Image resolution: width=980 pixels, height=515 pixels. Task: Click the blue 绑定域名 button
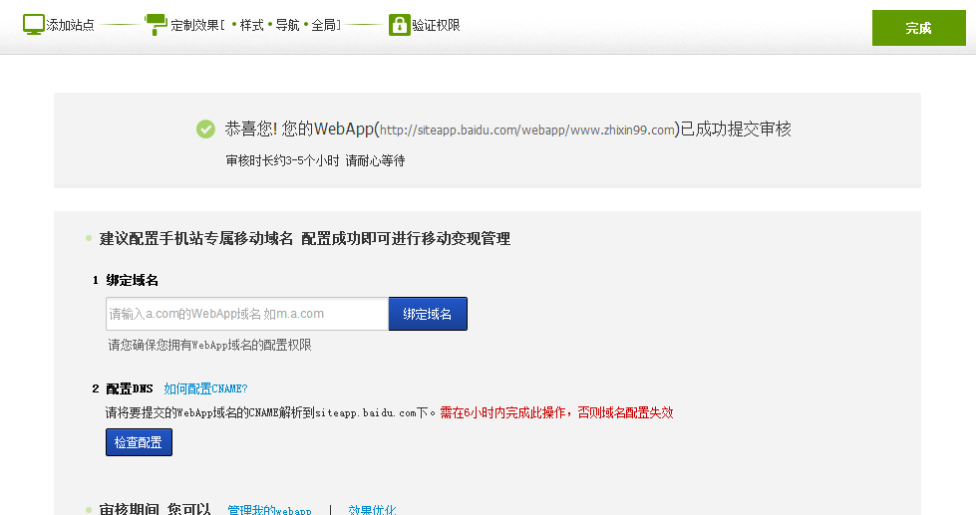[x=428, y=314]
